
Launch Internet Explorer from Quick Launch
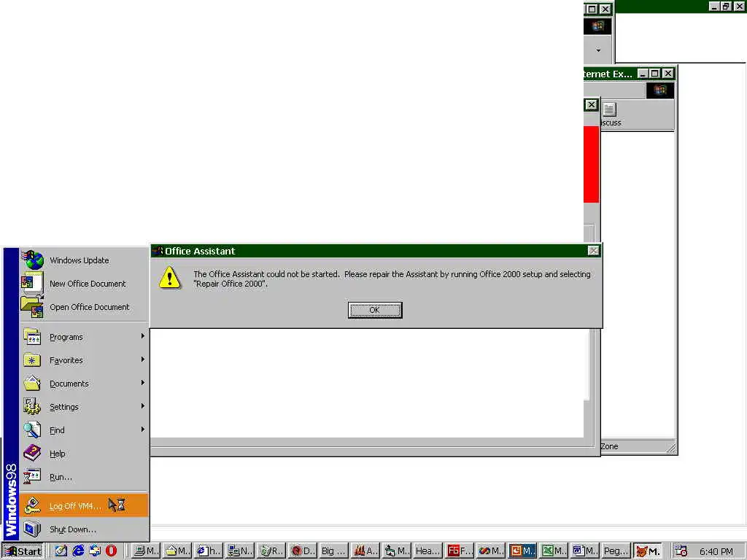pos(78,551)
